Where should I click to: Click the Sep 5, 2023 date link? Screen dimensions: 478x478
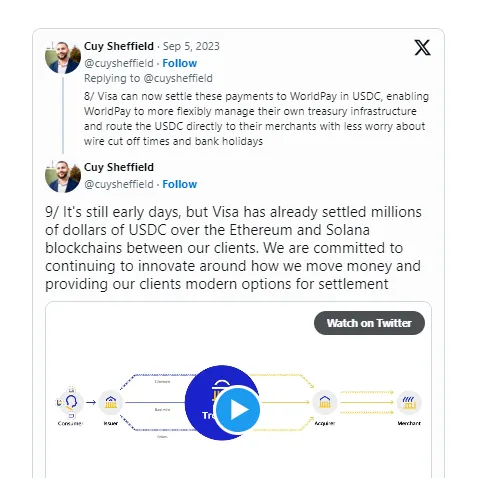(191, 46)
